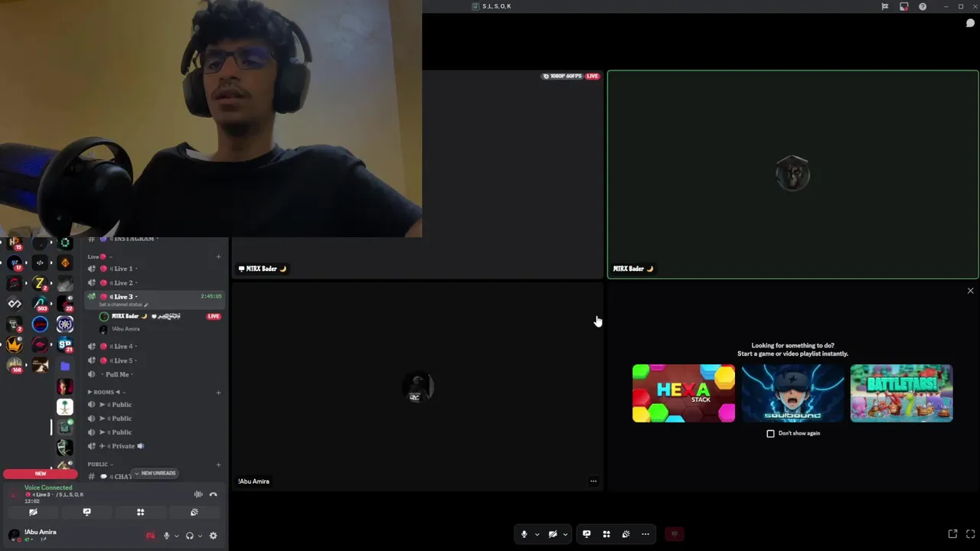Image resolution: width=980 pixels, height=551 pixels.
Task: Collapse the Live channel category
Action: tap(100, 256)
